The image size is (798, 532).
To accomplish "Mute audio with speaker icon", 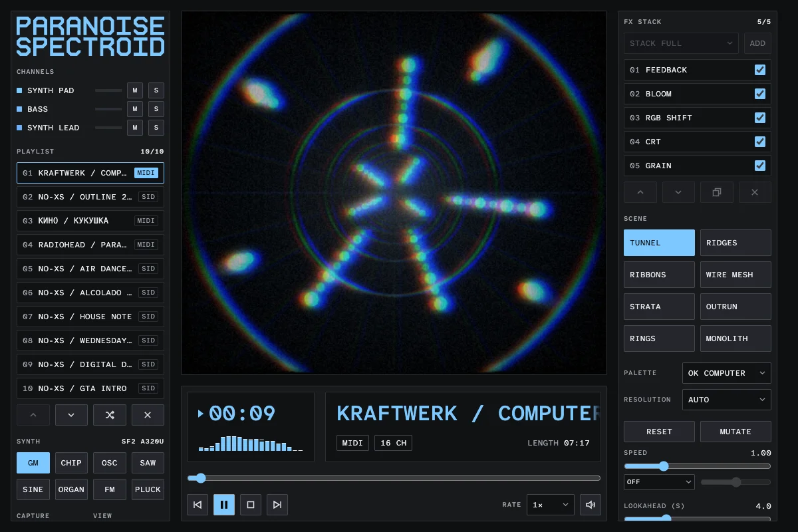I will (591, 505).
